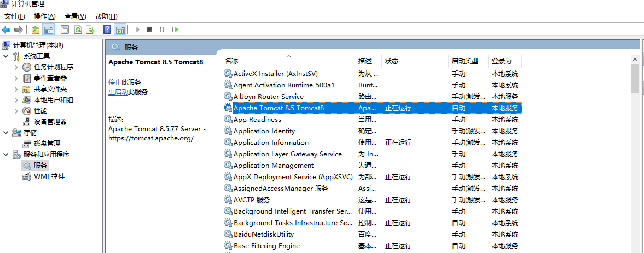Open Help with the question mark icon

coord(107,30)
